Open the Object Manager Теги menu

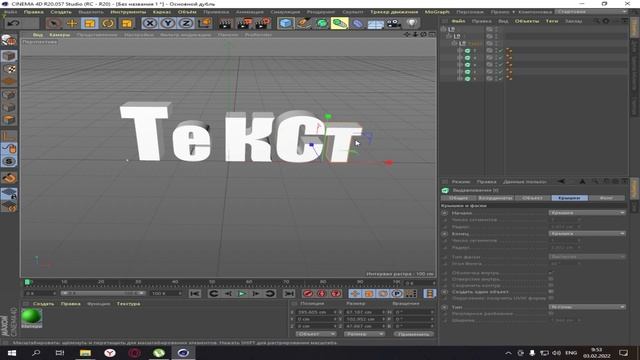tap(552, 21)
